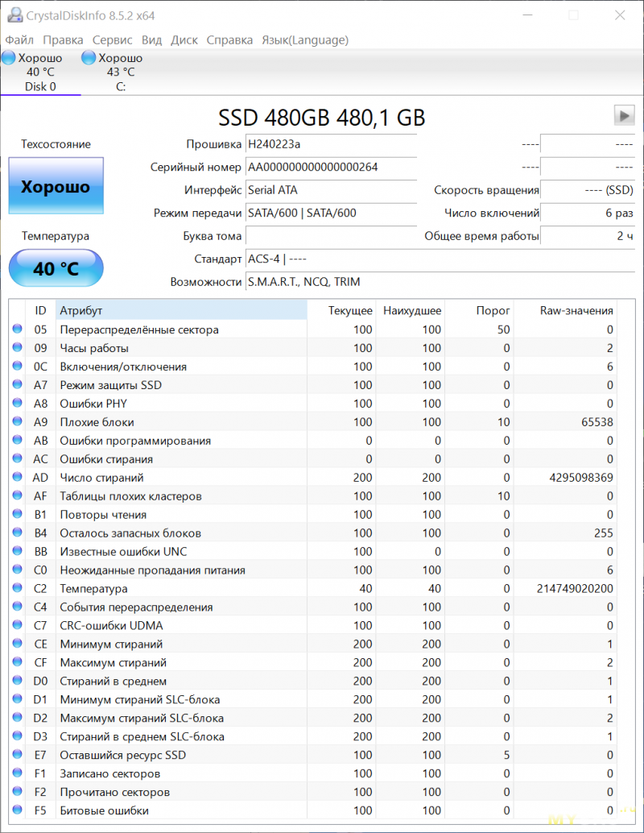Open the Справка menu
Image resolution: width=644 pixels, height=833 pixels.
(x=229, y=39)
